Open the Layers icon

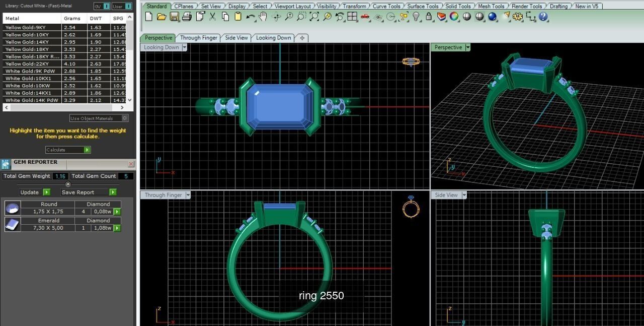[441, 16]
